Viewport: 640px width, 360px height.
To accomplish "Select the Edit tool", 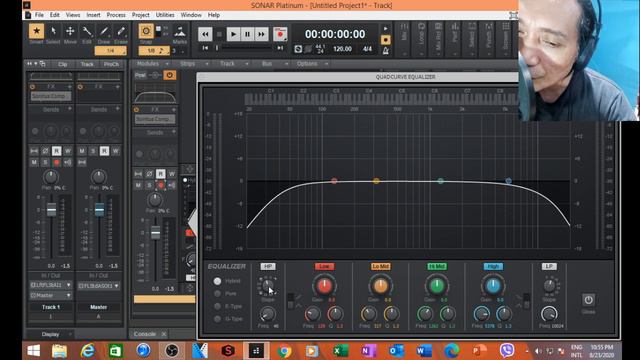I will tap(87, 31).
